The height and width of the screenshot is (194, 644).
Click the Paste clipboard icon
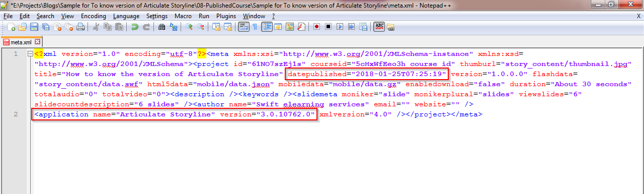[x=119, y=26]
